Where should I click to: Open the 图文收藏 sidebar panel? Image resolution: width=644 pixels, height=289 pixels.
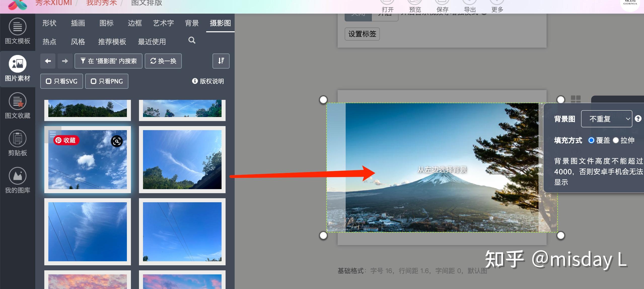tap(17, 106)
